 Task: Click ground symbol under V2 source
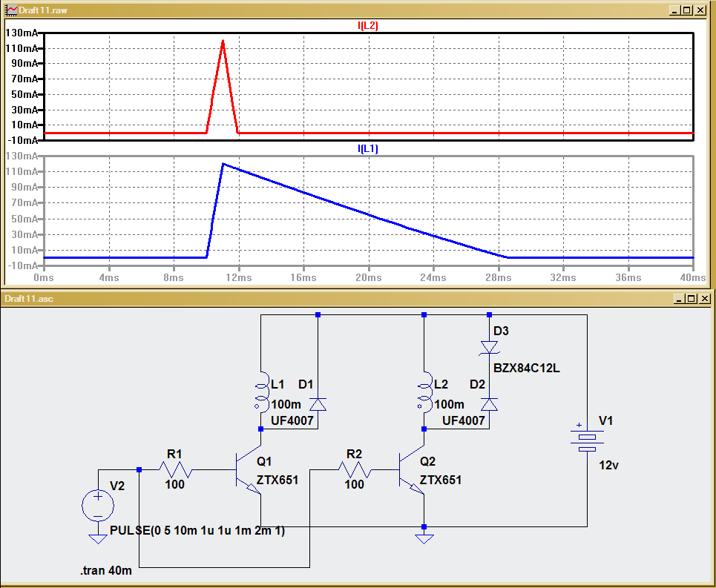click(98, 539)
